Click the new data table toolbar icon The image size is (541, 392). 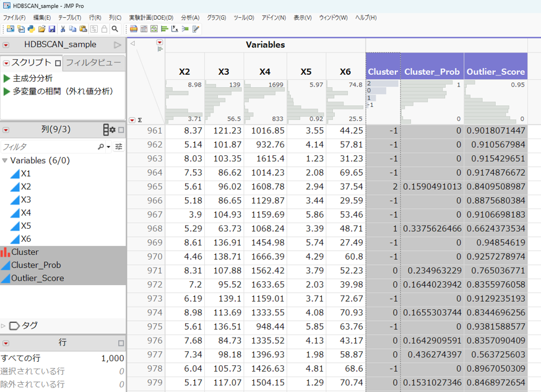click(11, 29)
